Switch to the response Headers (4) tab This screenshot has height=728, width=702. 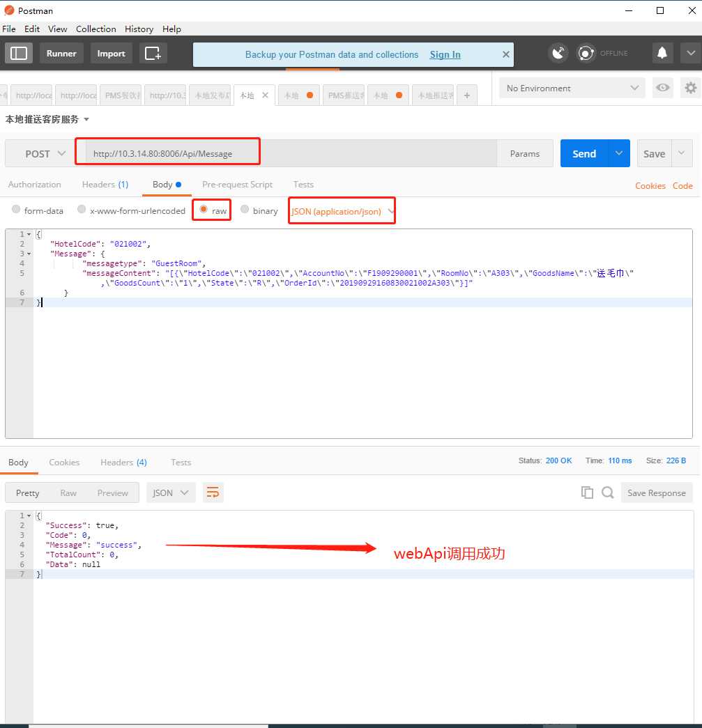123,463
